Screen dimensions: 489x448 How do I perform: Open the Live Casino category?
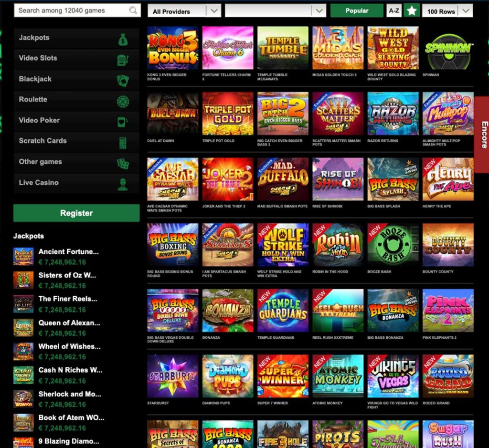click(x=76, y=183)
